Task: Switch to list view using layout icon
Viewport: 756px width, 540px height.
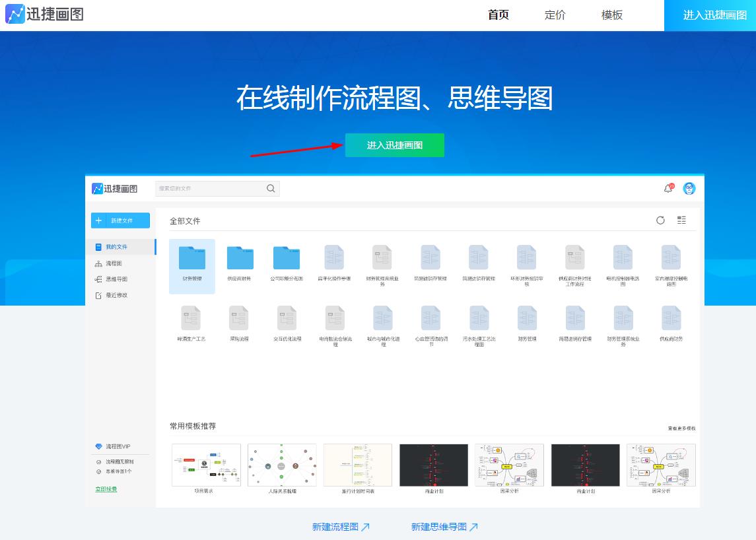Action: tap(681, 220)
